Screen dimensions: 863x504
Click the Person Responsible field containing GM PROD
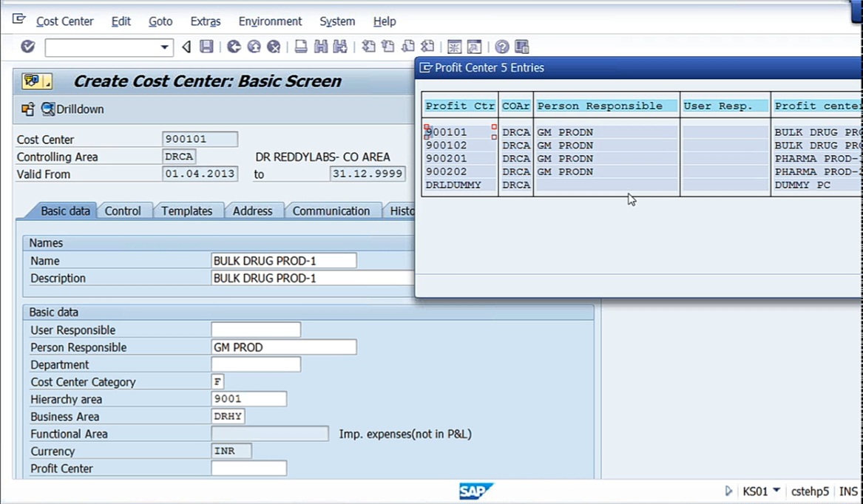283,347
